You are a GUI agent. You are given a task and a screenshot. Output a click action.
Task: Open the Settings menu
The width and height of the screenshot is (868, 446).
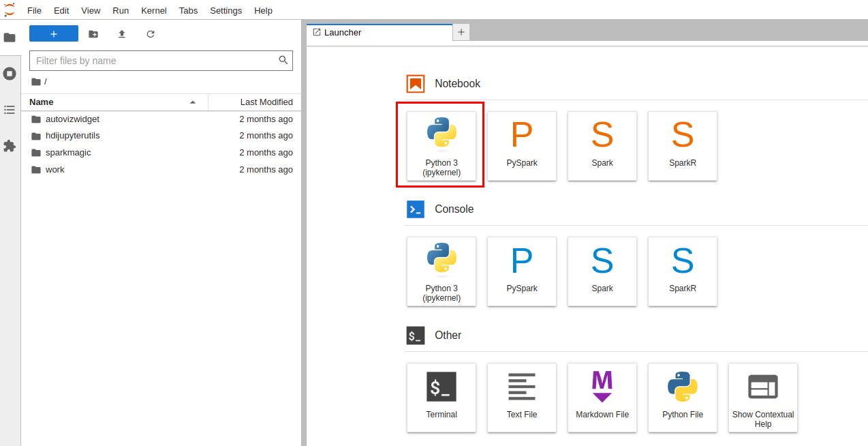coord(226,10)
